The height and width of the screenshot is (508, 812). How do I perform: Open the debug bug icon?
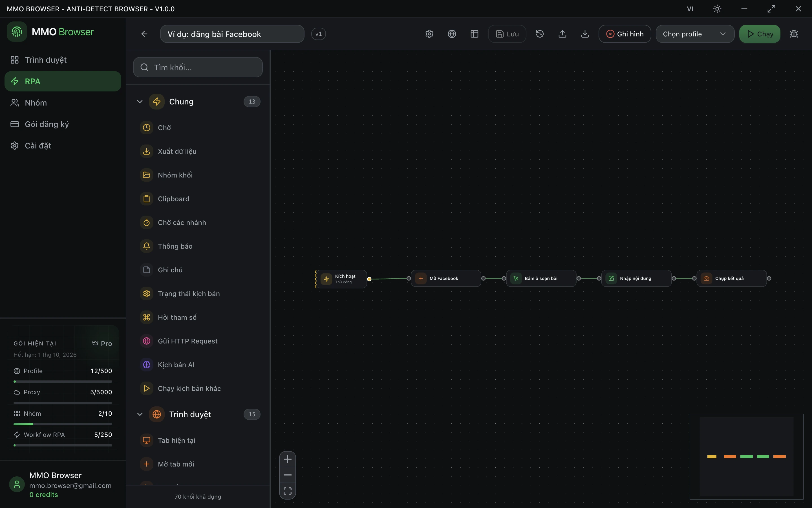point(794,34)
